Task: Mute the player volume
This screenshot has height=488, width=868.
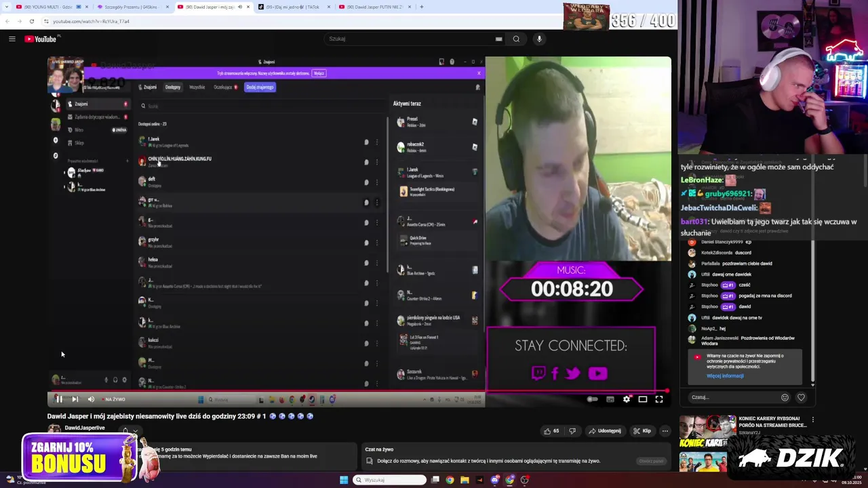Action: [91, 399]
